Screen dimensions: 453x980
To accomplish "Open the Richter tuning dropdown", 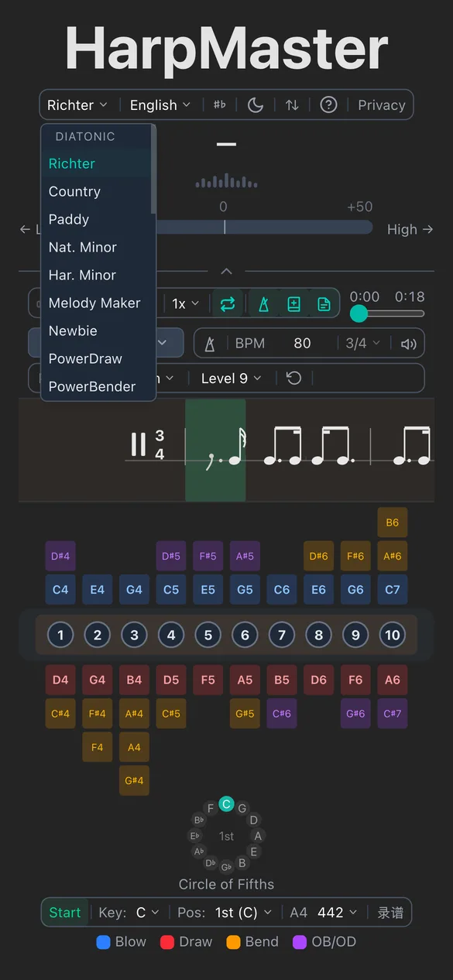I will (x=77, y=105).
